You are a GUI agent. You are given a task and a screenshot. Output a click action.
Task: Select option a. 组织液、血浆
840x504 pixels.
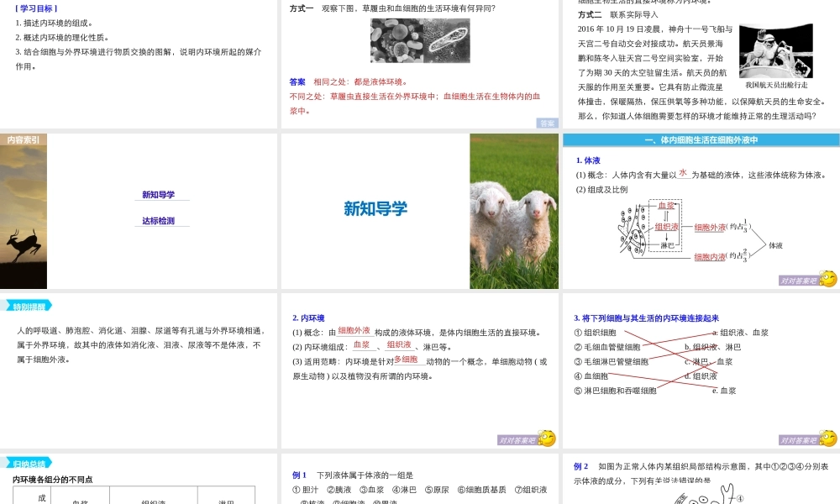740,332
